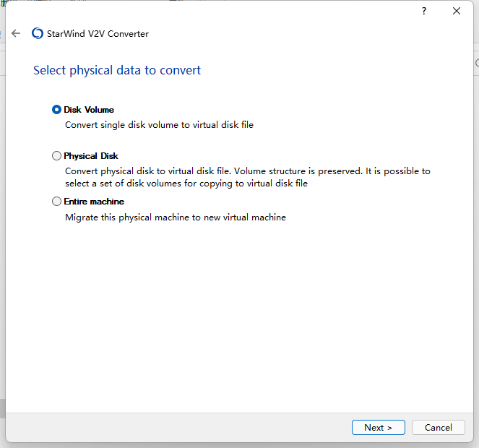
Task: Choose the Physical Disk option
Action: [x=56, y=156]
